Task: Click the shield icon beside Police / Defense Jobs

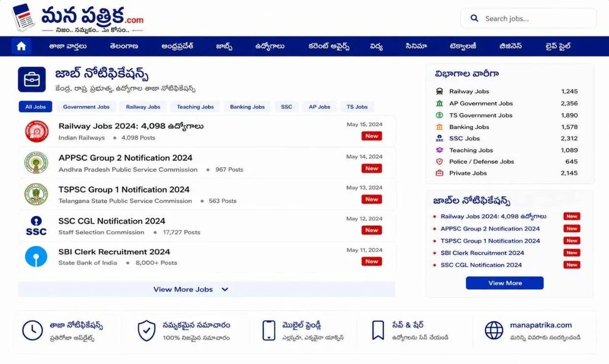Action: 439,161
